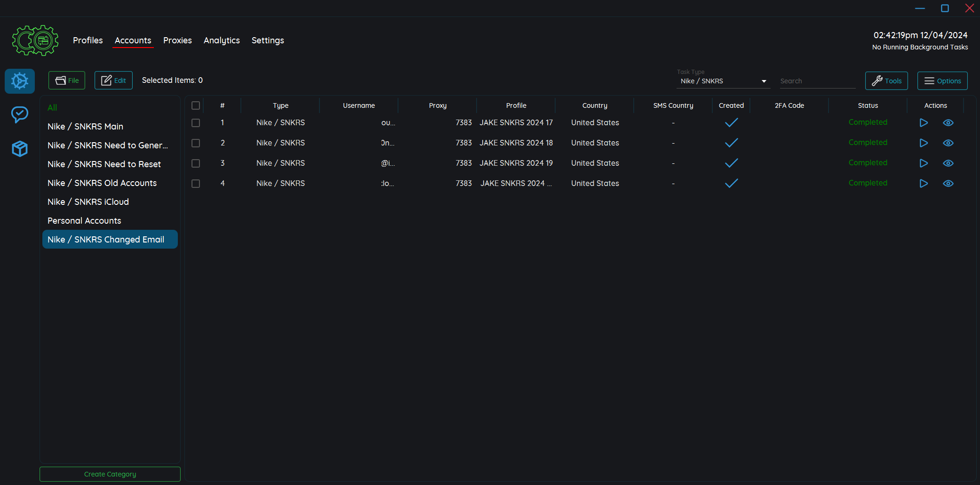Click the Create Category button
The height and width of the screenshot is (485, 980).
tap(110, 474)
